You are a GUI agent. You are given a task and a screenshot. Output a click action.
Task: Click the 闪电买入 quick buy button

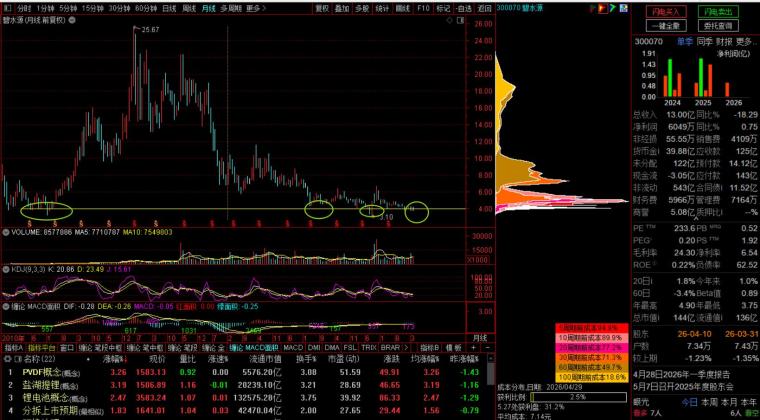point(666,12)
